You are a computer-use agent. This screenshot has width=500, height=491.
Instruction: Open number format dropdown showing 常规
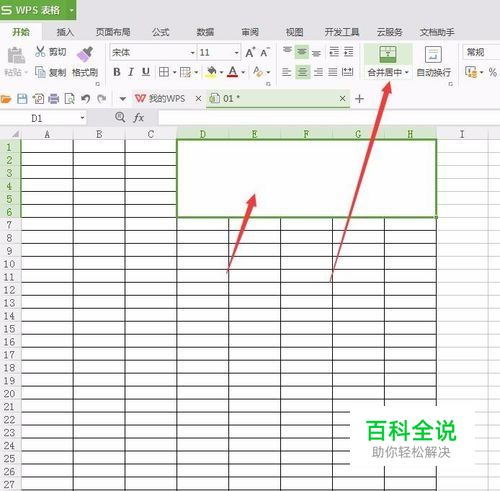tap(481, 52)
